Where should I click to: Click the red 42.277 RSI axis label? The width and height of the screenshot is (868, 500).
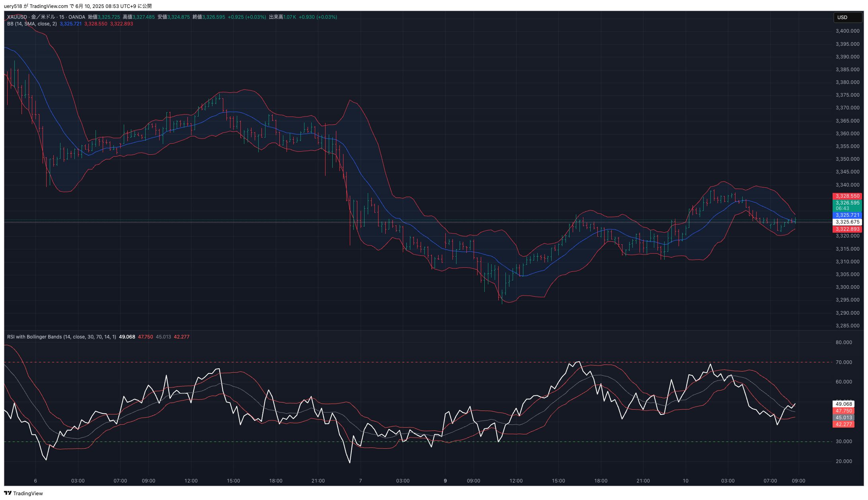[x=843, y=424]
